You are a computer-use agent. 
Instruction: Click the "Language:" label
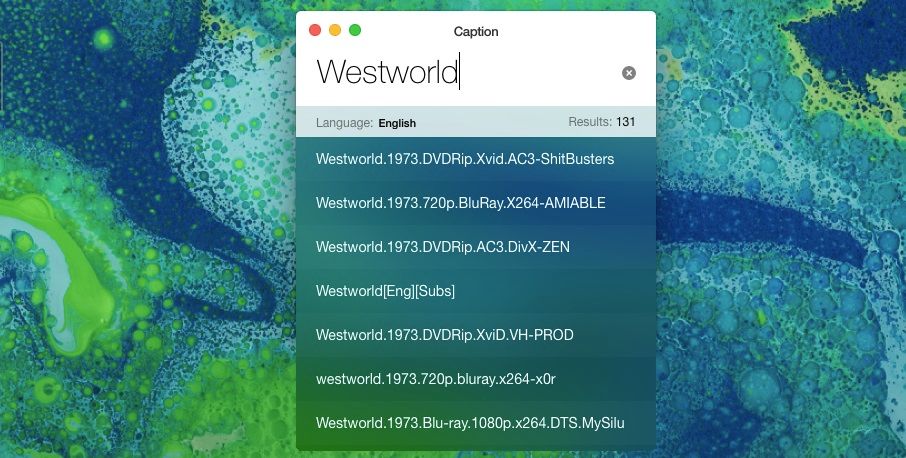(x=344, y=123)
